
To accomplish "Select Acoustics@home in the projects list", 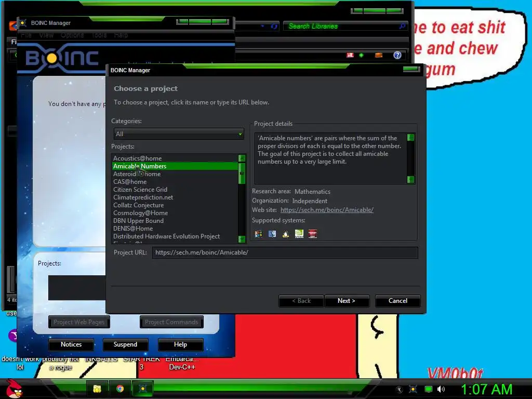I will pos(175,158).
